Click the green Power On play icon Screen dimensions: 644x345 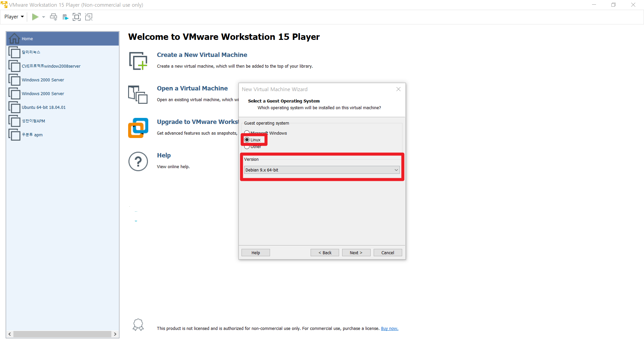tap(35, 17)
